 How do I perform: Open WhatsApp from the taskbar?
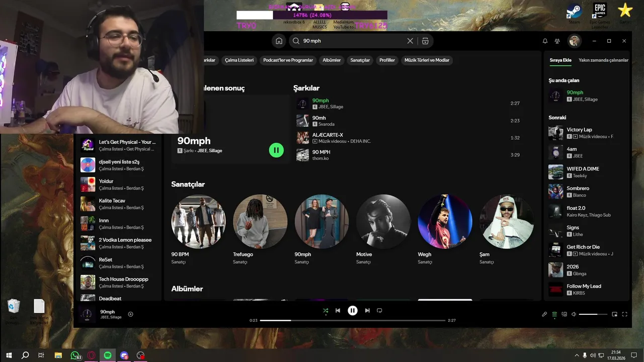tap(75, 355)
